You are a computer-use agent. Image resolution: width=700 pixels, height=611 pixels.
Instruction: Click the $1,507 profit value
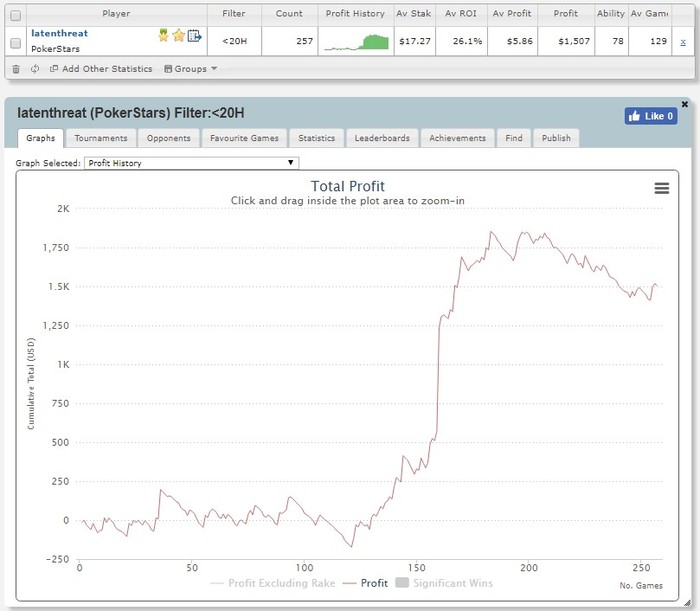pos(574,41)
